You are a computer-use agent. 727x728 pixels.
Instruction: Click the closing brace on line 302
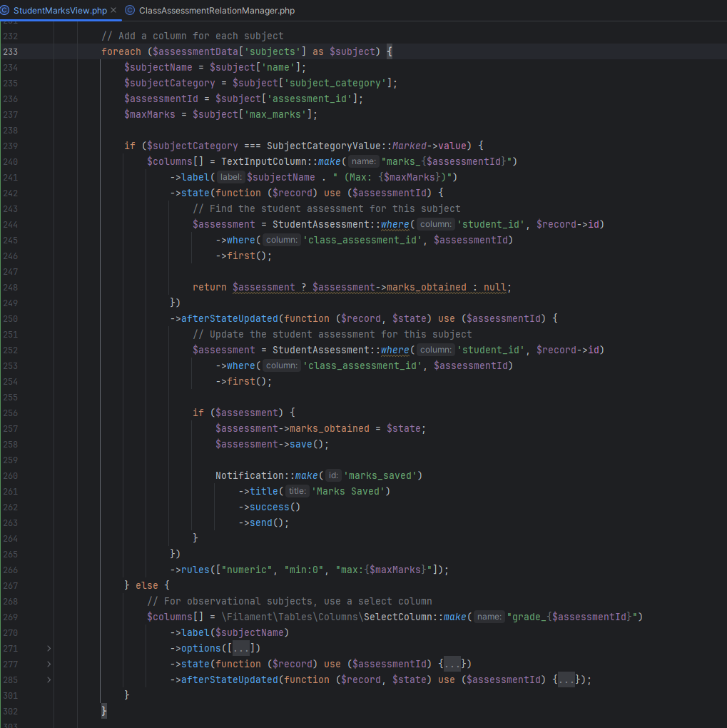pos(104,711)
